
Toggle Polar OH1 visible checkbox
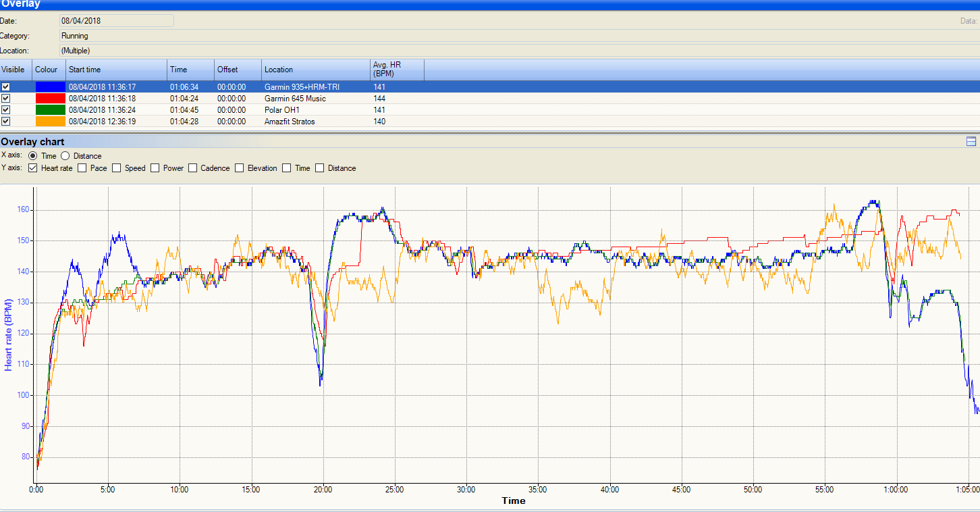pyautogui.click(x=6, y=110)
